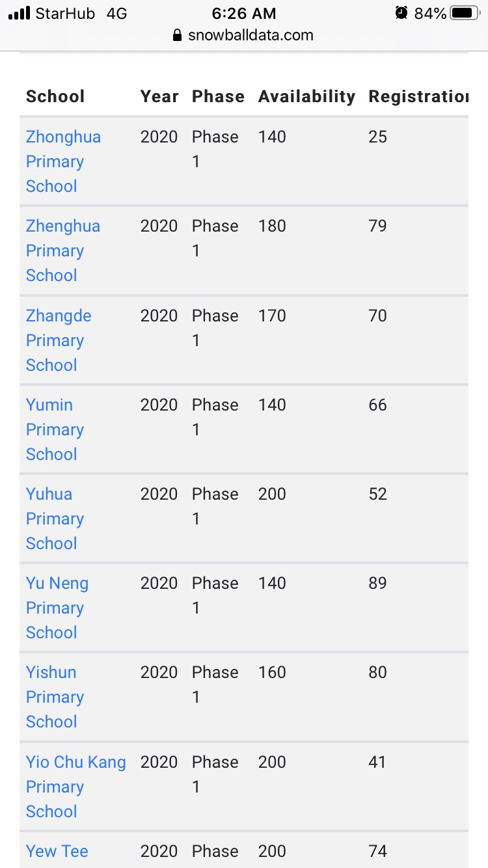Image resolution: width=488 pixels, height=868 pixels.
Task: Tap the lock icon beside the URL
Action: (177, 35)
